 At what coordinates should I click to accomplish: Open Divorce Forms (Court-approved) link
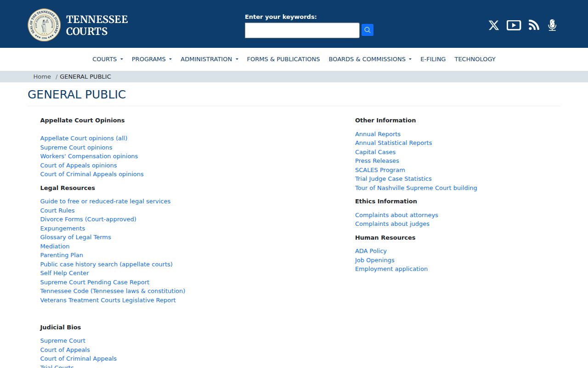[x=88, y=219]
